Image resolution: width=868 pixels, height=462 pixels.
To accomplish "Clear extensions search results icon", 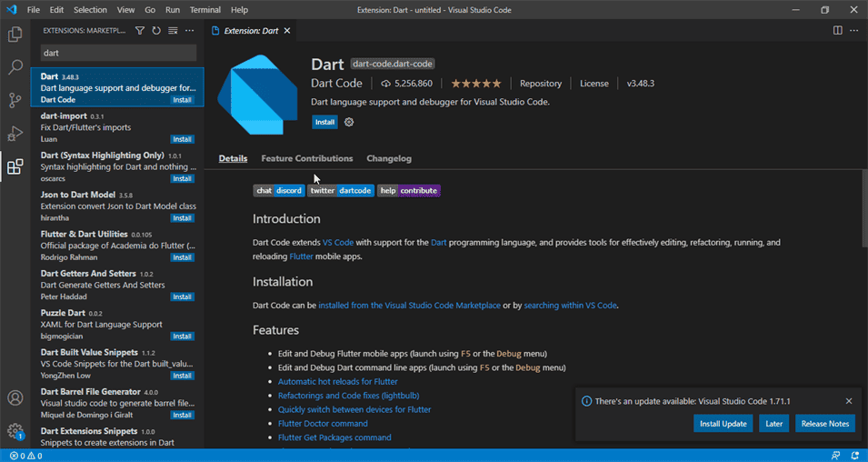I will point(173,31).
